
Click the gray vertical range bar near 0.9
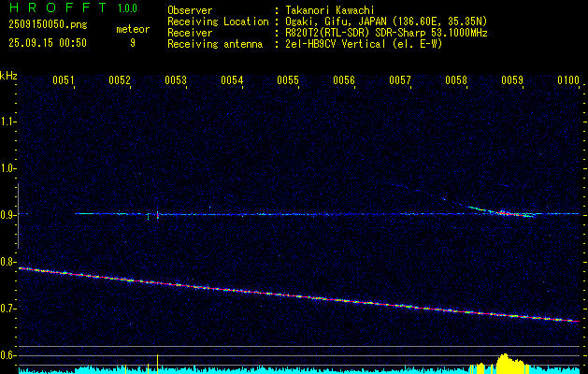(x=18, y=216)
